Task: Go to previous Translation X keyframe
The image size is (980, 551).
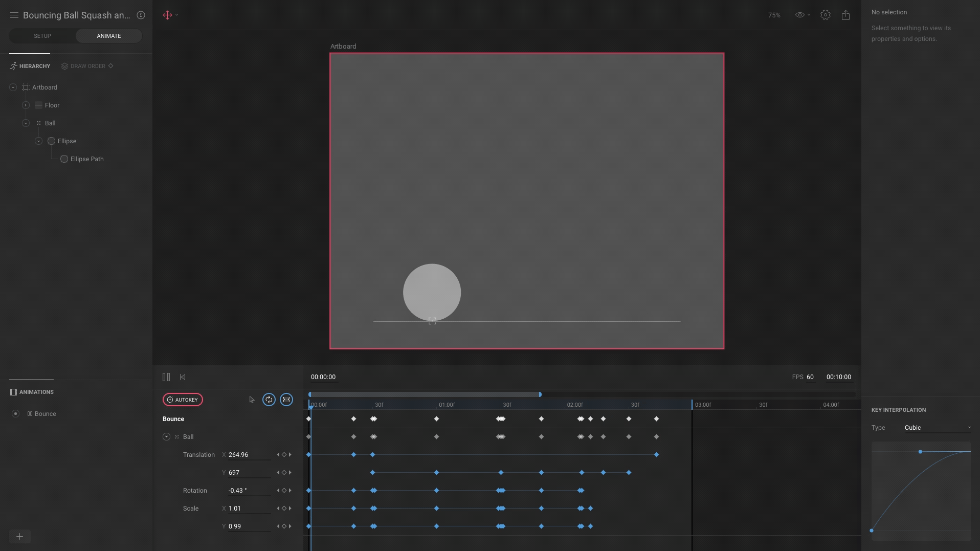Action: 278,455
